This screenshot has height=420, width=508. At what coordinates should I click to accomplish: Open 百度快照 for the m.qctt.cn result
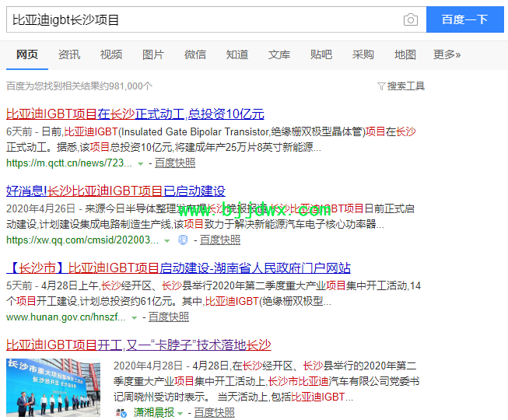(x=175, y=163)
